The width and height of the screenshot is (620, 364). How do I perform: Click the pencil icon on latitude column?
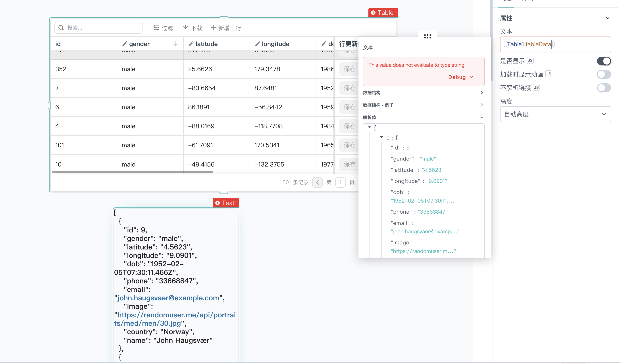tap(191, 44)
